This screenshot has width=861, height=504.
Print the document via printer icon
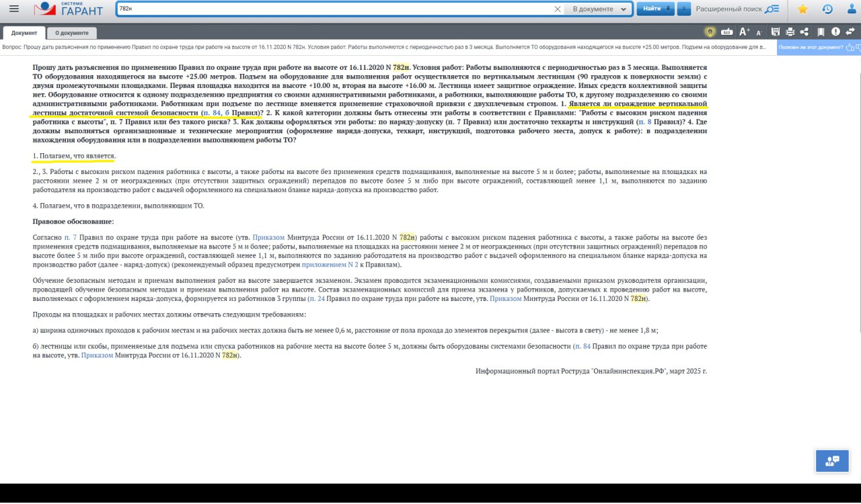790,32
